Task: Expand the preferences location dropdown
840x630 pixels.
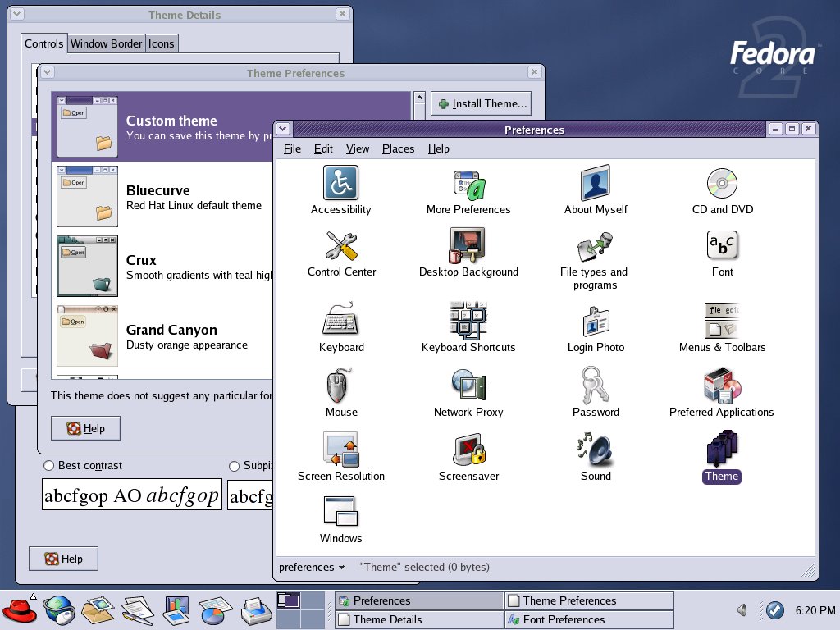Action: coord(312,567)
